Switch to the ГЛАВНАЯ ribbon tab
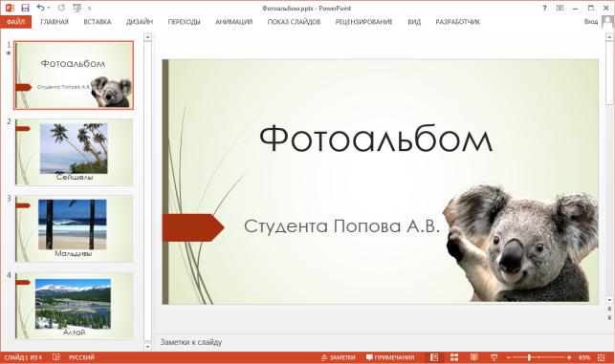 [x=55, y=22]
